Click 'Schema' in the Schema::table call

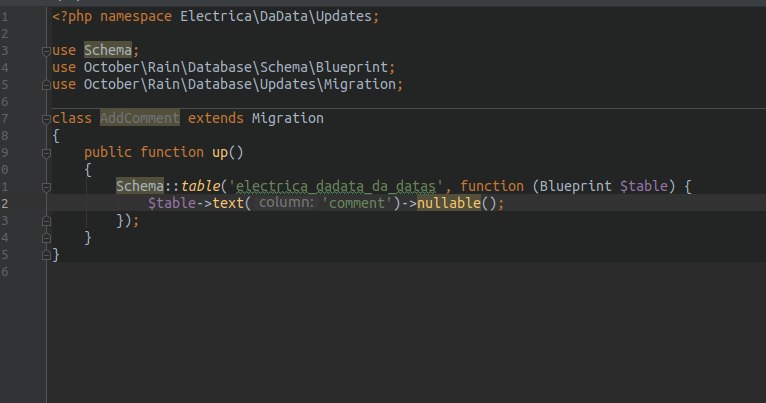pos(140,186)
